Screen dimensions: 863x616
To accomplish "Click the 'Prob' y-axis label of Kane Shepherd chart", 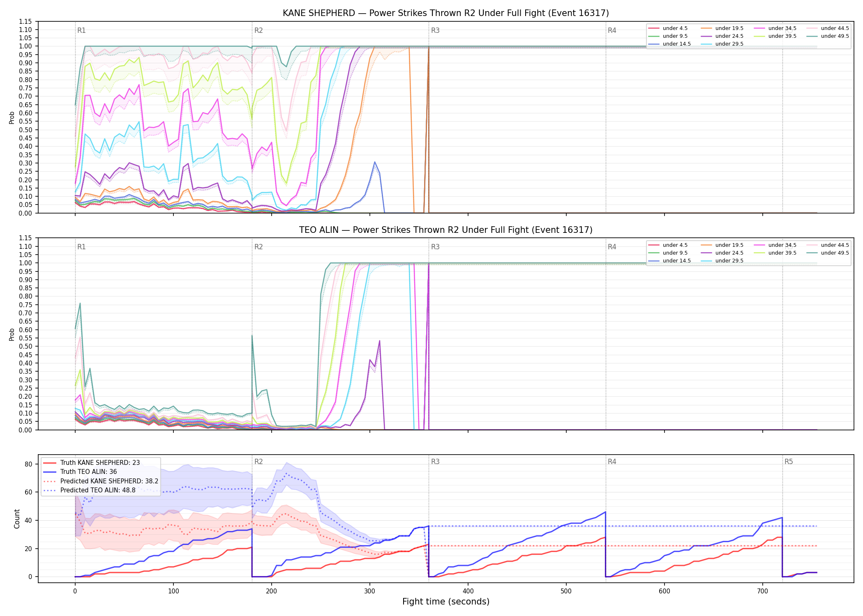I will 12,117.
